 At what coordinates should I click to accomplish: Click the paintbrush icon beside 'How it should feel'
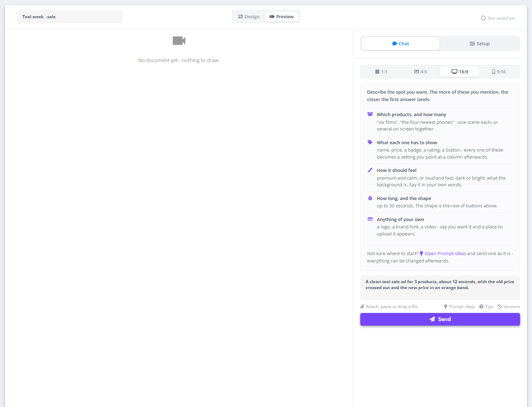pyautogui.click(x=370, y=170)
